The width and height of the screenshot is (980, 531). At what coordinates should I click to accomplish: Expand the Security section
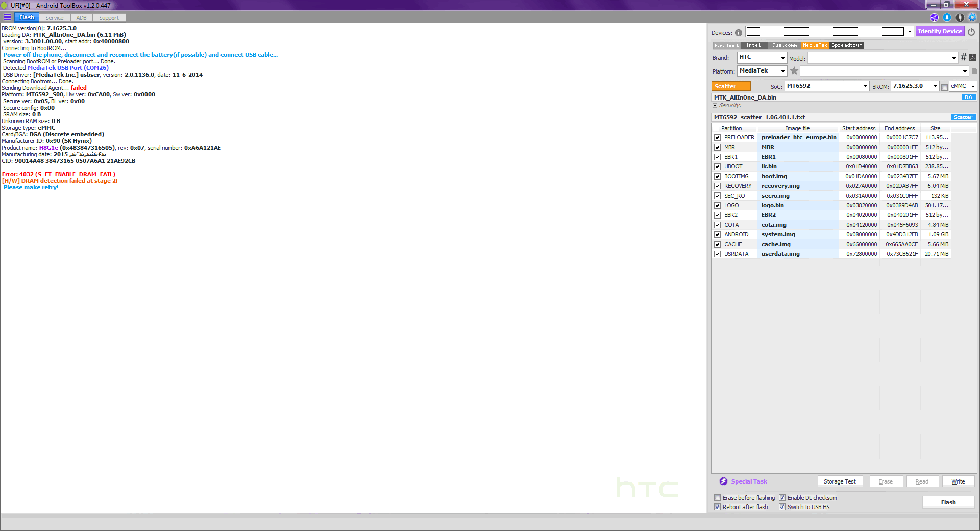(x=715, y=106)
